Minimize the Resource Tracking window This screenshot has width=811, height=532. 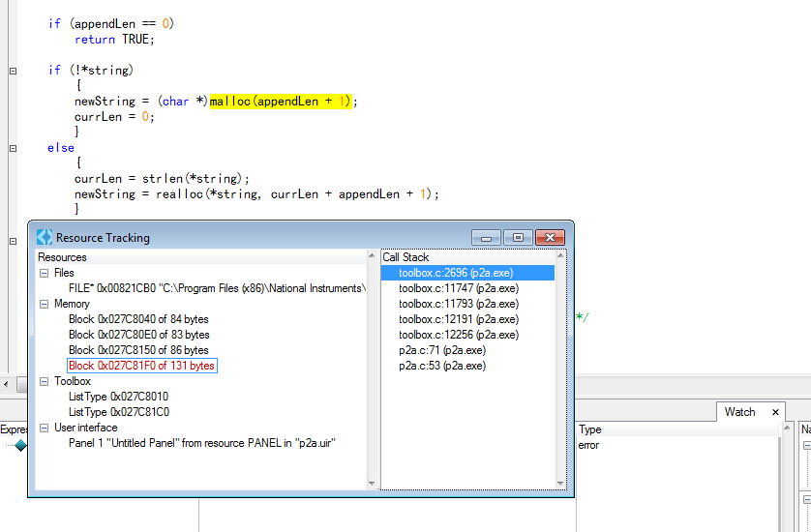[486, 238]
